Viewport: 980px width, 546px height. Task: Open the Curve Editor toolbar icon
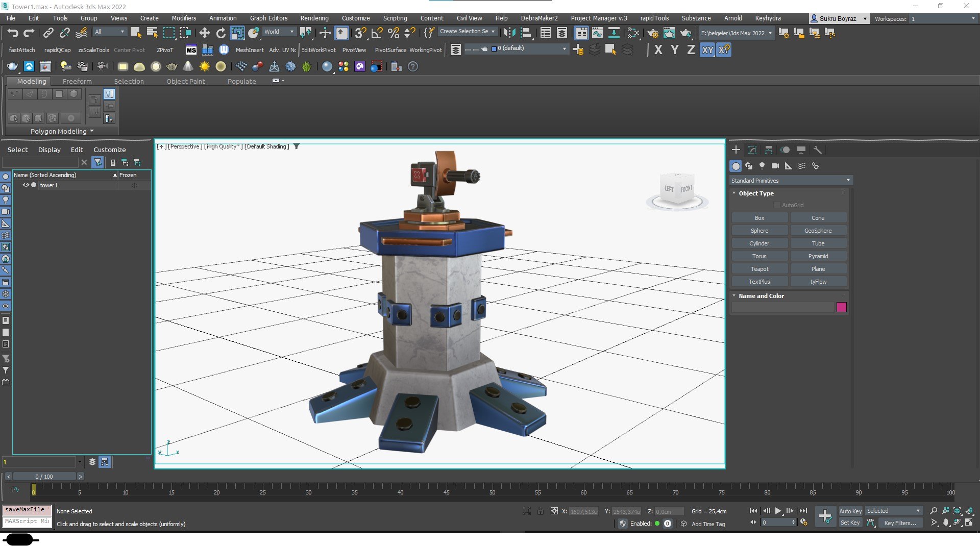pos(597,33)
